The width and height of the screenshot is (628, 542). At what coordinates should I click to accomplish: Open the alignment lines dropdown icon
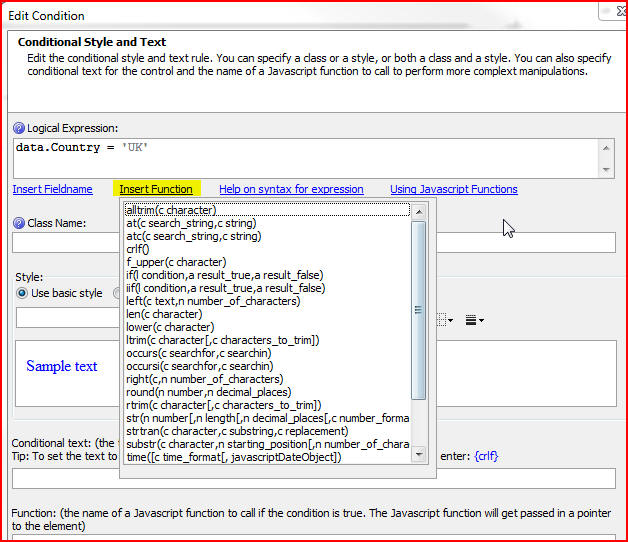(x=475, y=320)
